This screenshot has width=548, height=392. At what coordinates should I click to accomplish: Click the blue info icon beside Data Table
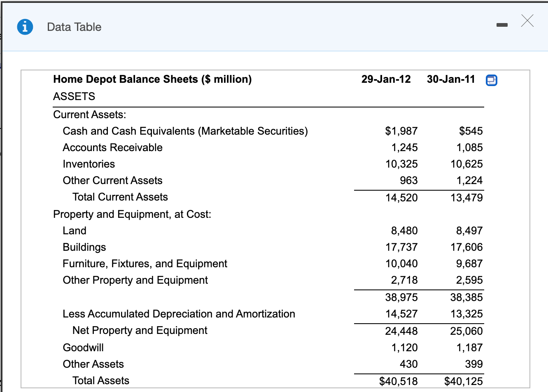click(x=25, y=27)
